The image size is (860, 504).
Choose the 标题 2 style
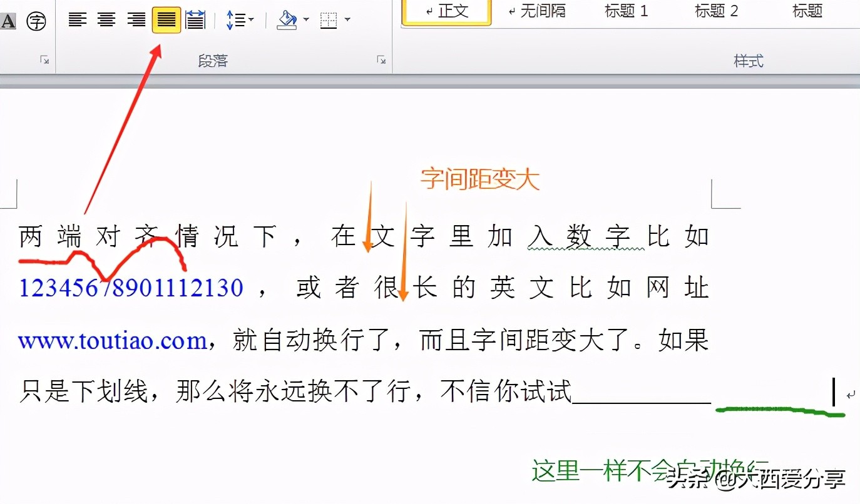pyautogui.click(x=716, y=11)
